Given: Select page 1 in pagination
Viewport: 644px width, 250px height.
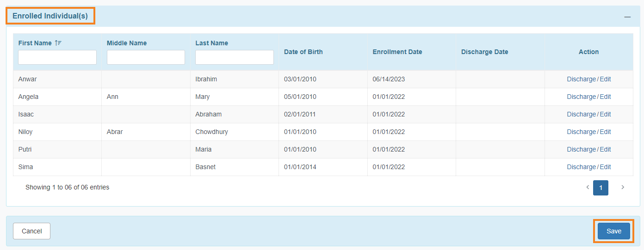Looking at the screenshot, I should click(x=601, y=188).
